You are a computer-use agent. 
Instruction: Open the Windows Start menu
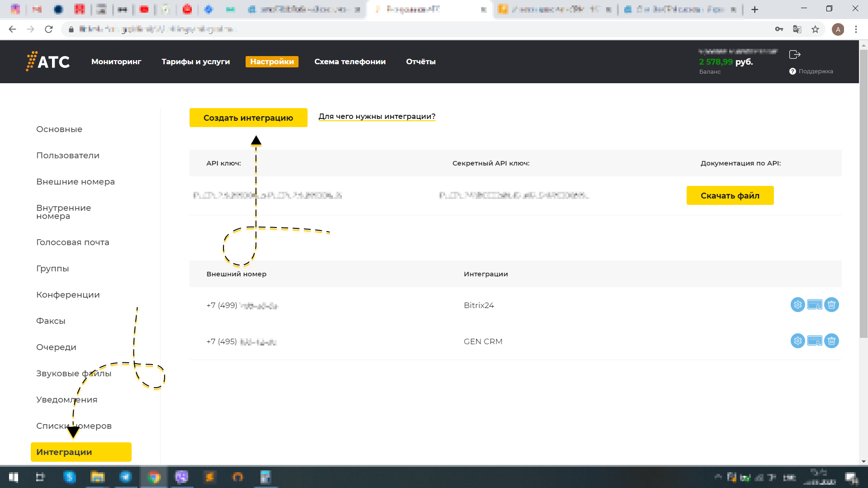click(x=14, y=477)
